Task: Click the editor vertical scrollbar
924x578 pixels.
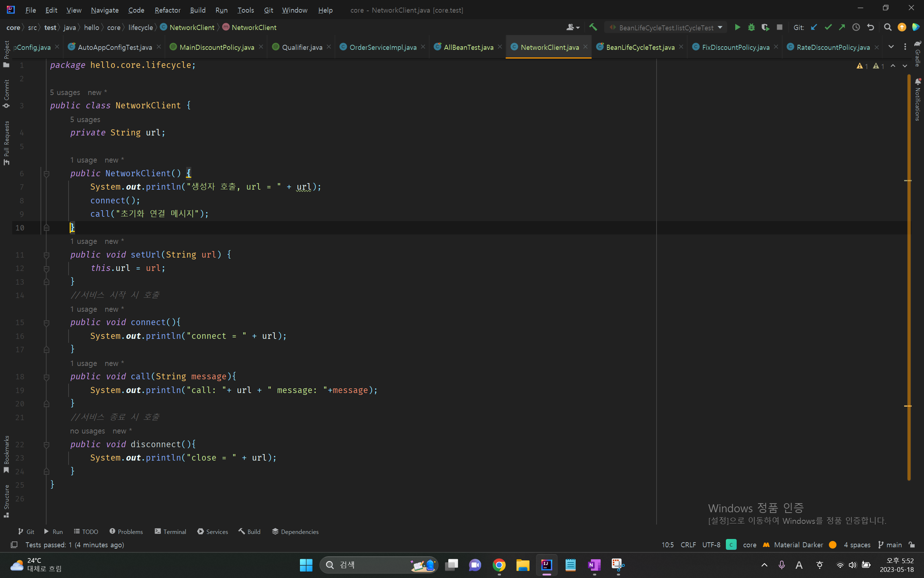Action: tap(909, 277)
